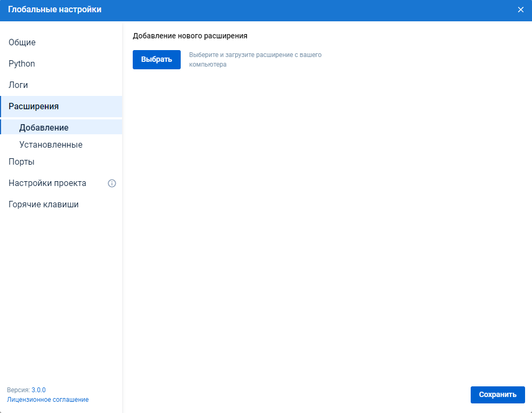Save settings with the Сохранить button

pyautogui.click(x=497, y=395)
